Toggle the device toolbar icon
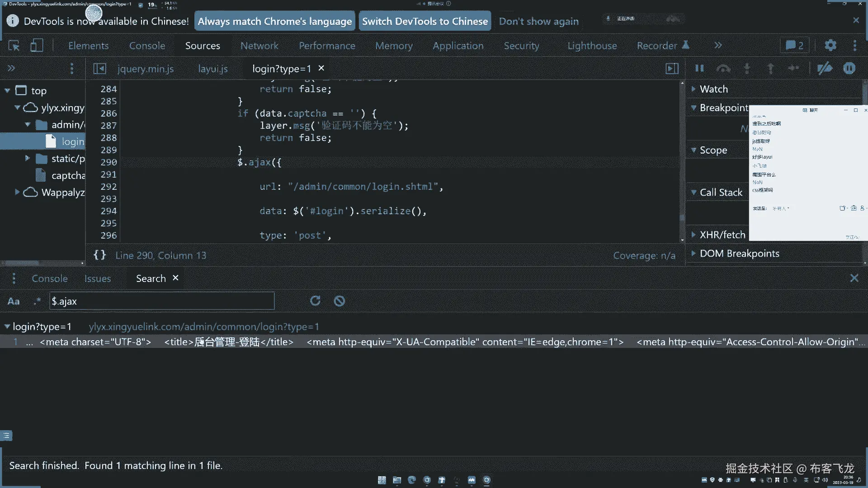The width and height of the screenshot is (868, 488). [37, 46]
